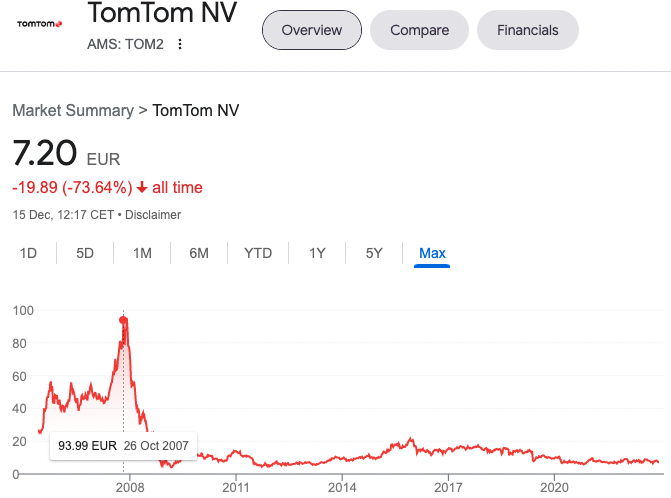Select the 1Y time range
Screen dimensions: 671x498
pyautogui.click(x=317, y=253)
